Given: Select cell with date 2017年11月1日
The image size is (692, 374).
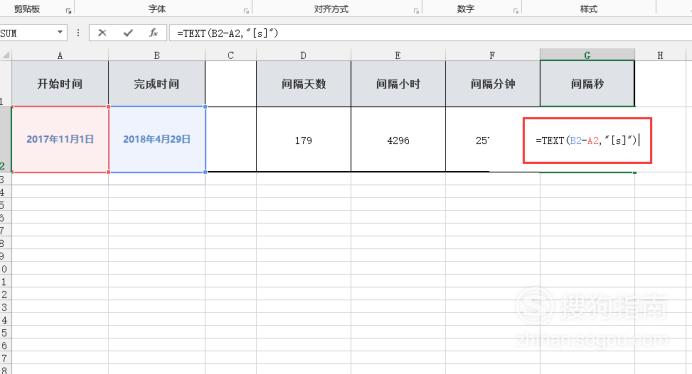Looking at the screenshot, I should click(x=60, y=139).
